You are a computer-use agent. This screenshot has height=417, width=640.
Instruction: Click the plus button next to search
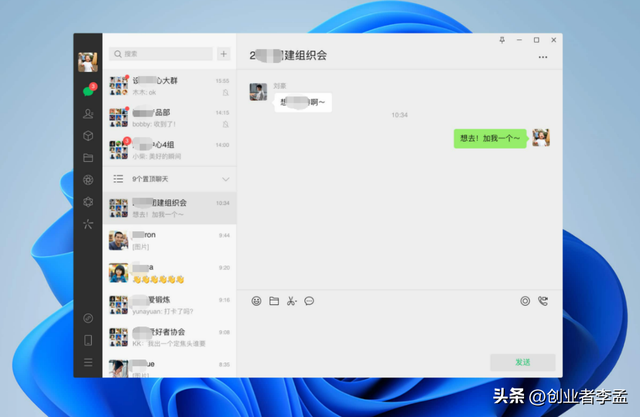click(x=224, y=54)
